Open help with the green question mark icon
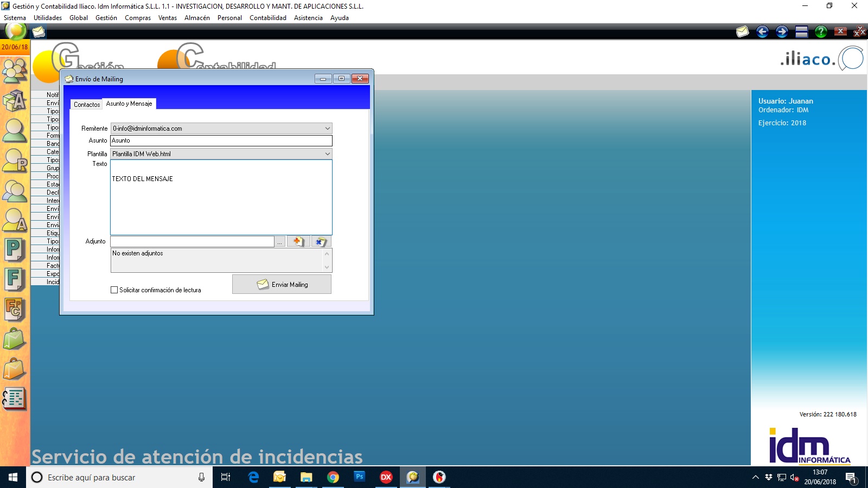 pos(821,32)
